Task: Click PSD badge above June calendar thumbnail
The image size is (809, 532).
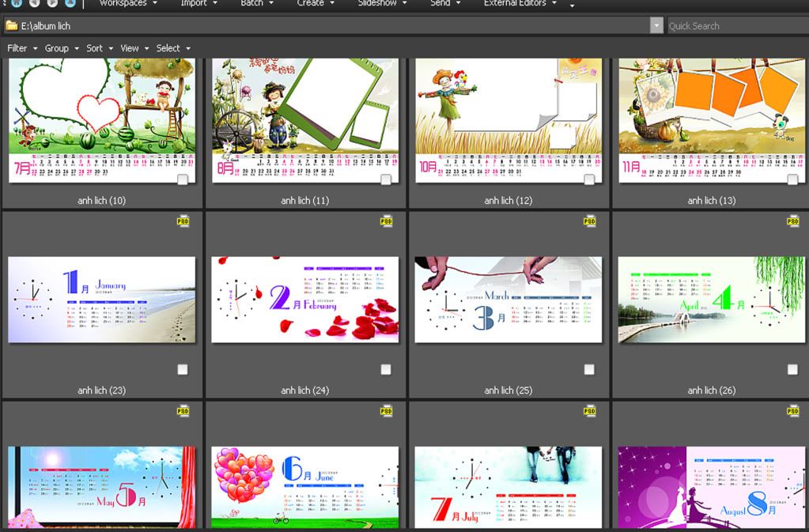Action: coord(387,411)
